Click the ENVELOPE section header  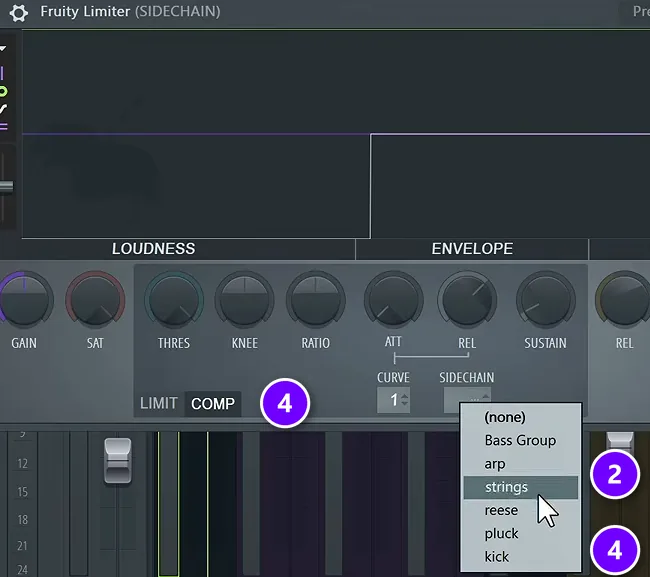(472, 249)
